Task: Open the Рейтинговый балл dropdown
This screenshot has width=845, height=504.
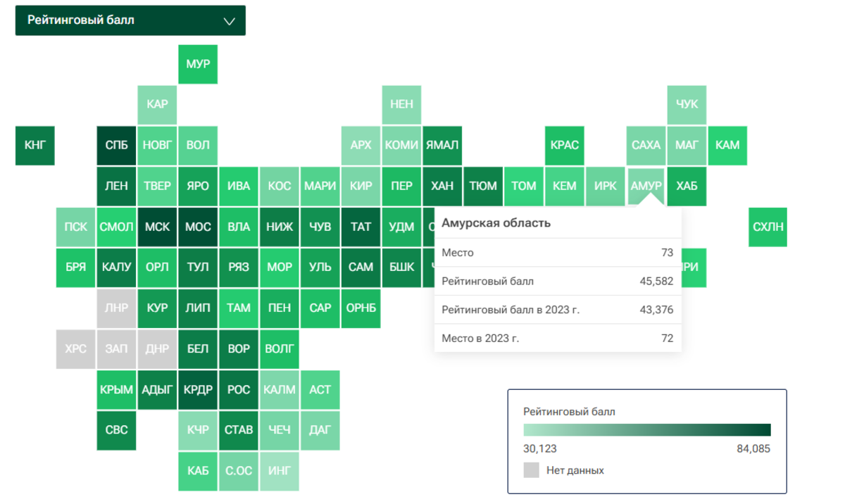Action: [x=130, y=20]
